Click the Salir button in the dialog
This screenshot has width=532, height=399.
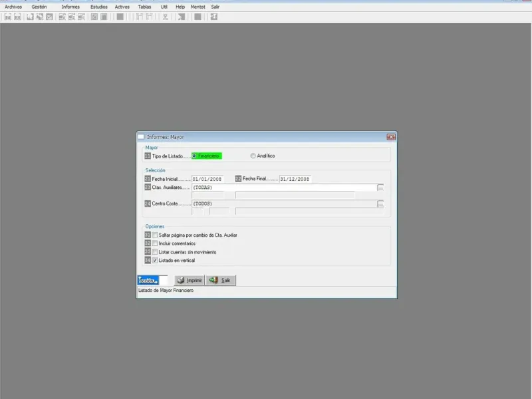tap(220, 280)
